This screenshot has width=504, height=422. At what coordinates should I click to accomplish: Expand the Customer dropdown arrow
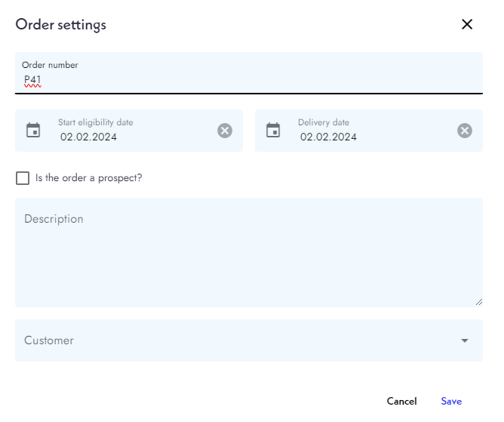tap(465, 340)
